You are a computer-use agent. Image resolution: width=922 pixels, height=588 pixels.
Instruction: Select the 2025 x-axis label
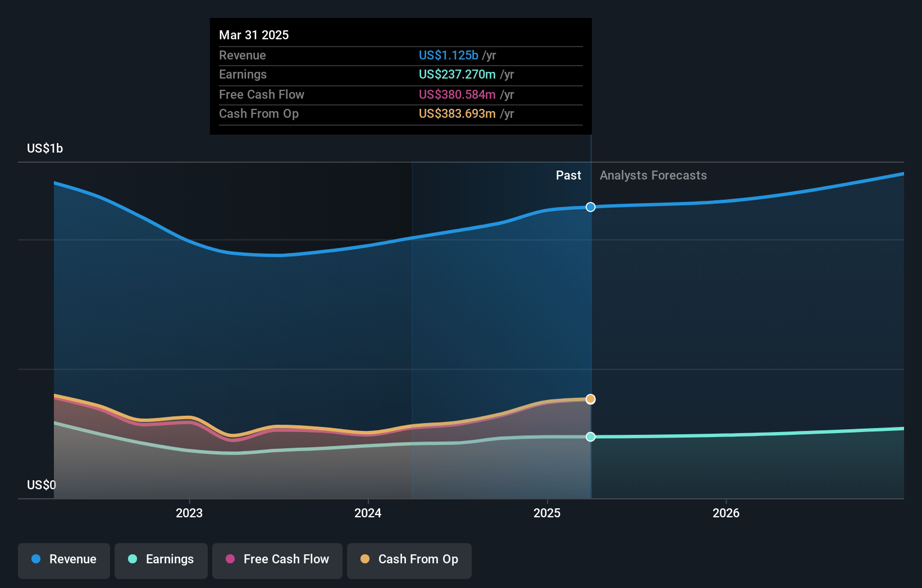(547, 513)
